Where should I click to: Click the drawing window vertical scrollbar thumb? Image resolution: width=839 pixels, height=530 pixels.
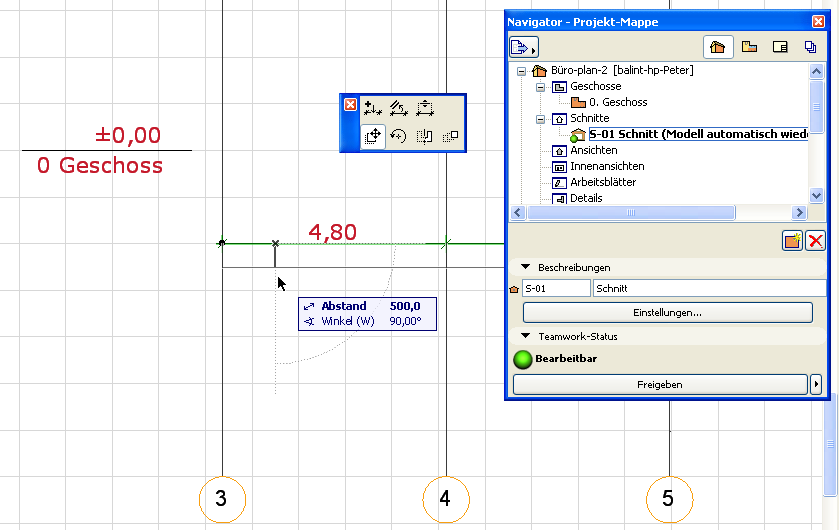coord(830,445)
